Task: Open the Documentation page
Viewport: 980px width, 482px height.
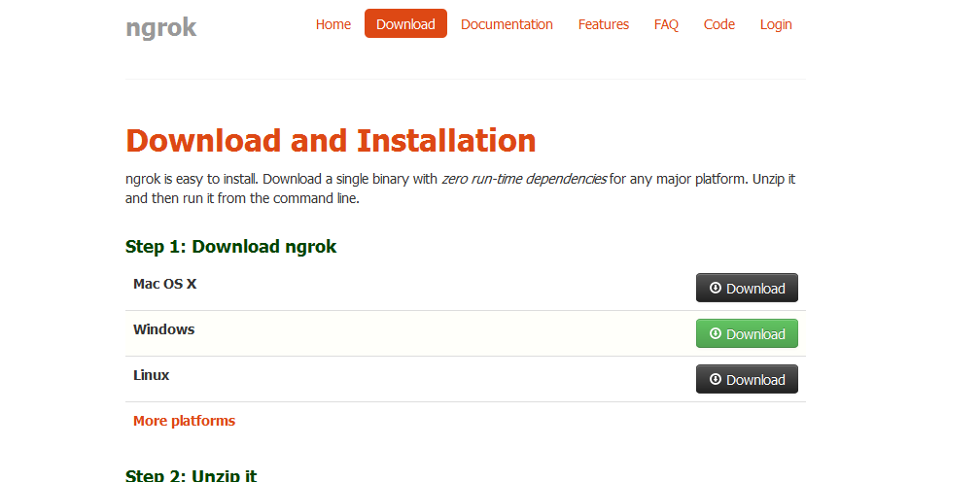Action: tap(507, 24)
